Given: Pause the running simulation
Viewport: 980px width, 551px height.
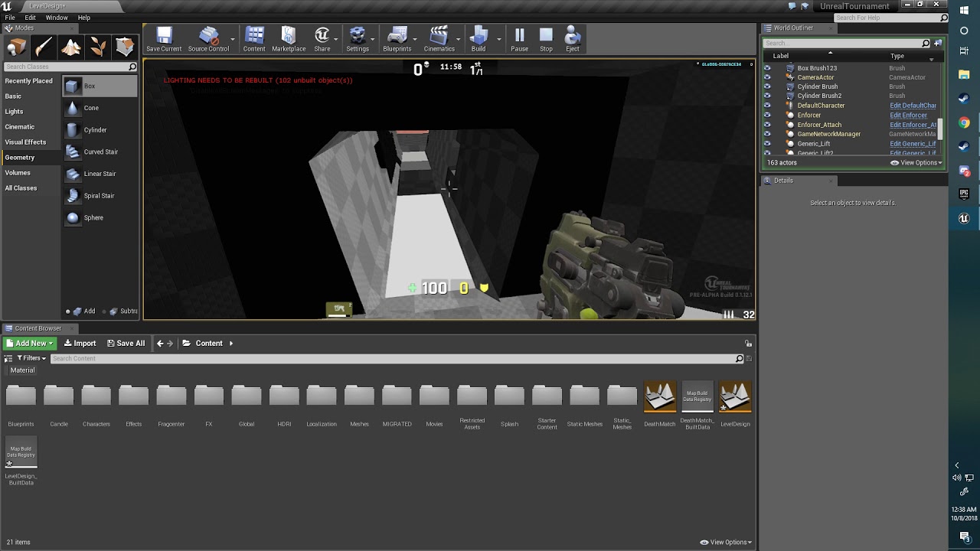Looking at the screenshot, I should click(x=519, y=39).
